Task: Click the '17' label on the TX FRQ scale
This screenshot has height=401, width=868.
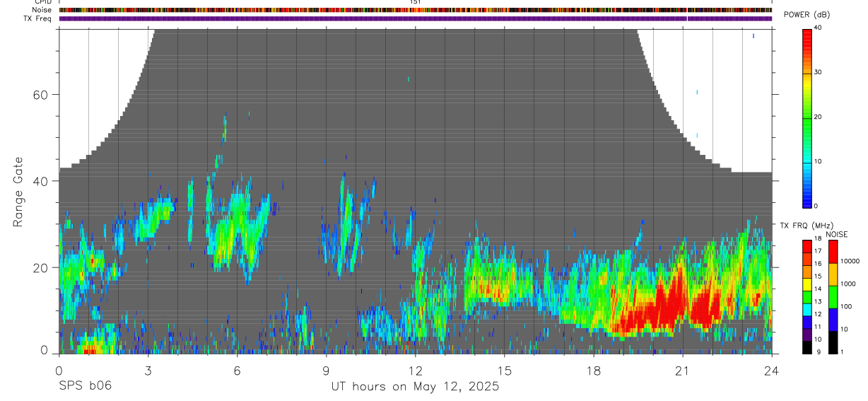Action: click(818, 251)
